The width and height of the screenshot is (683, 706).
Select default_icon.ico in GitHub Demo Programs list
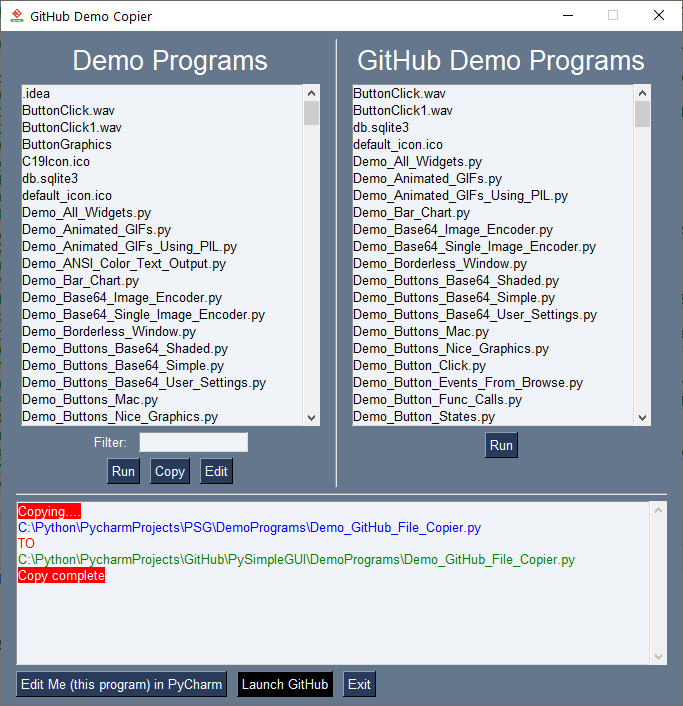coord(493,145)
